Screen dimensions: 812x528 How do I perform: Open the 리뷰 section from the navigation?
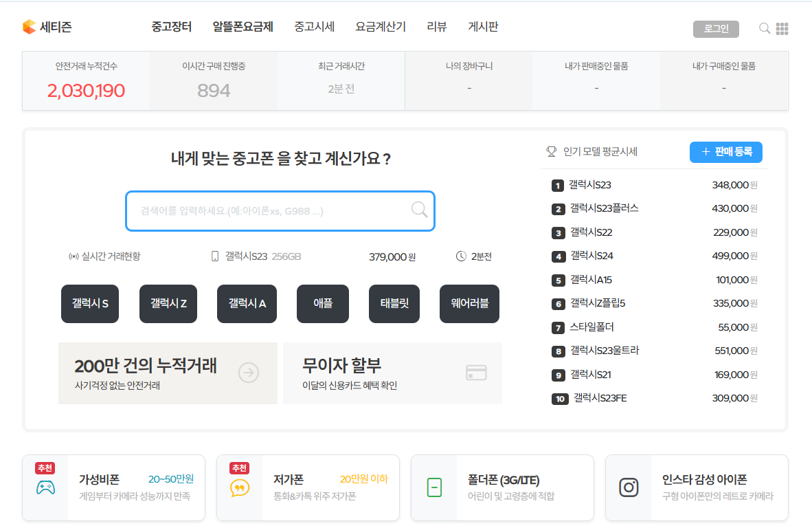click(436, 27)
